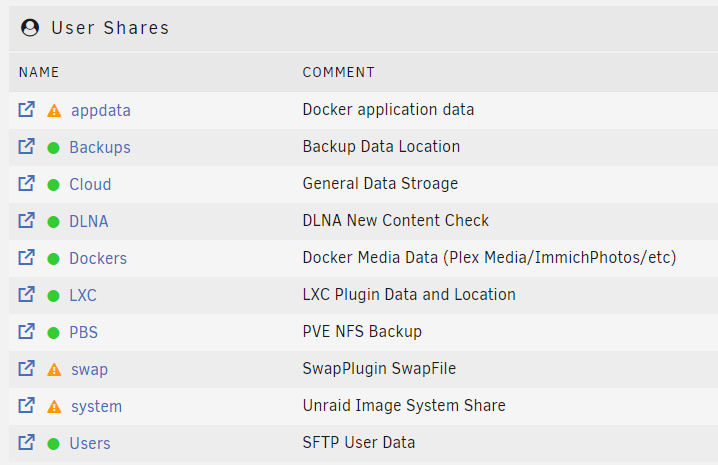Image resolution: width=718 pixels, height=465 pixels.
Task: Open browse icon for the Users share
Action: pyautogui.click(x=27, y=443)
